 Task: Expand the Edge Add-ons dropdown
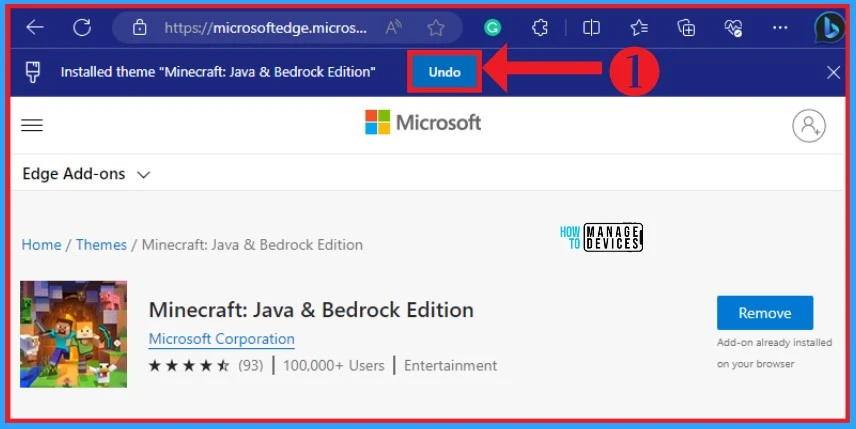click(86, 174)
